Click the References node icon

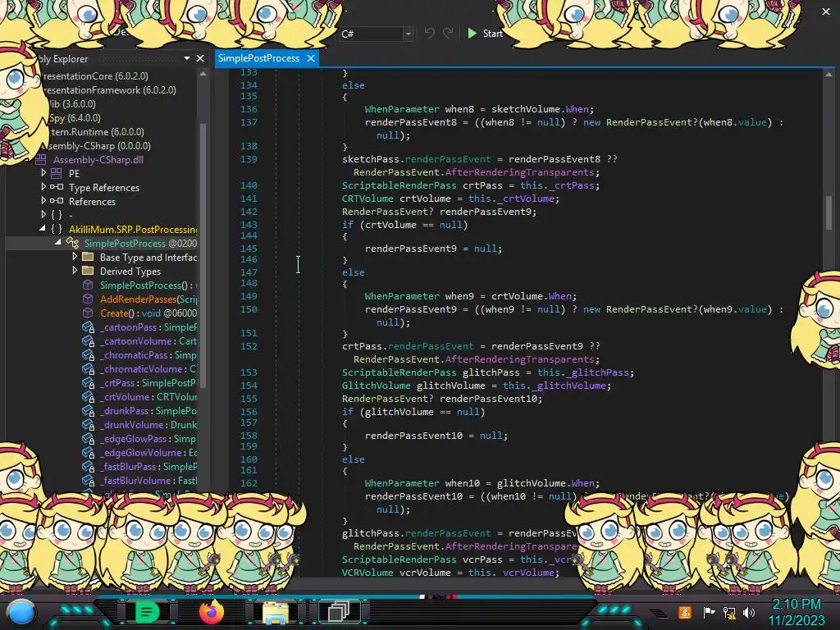[57, 201]
